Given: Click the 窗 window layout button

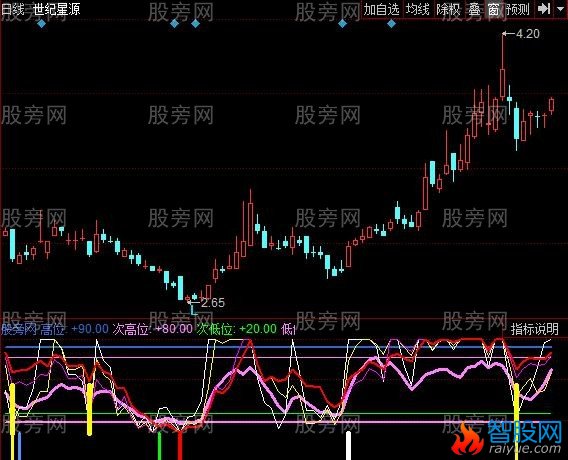Looking at the screenshot, I should click(494, 9).
